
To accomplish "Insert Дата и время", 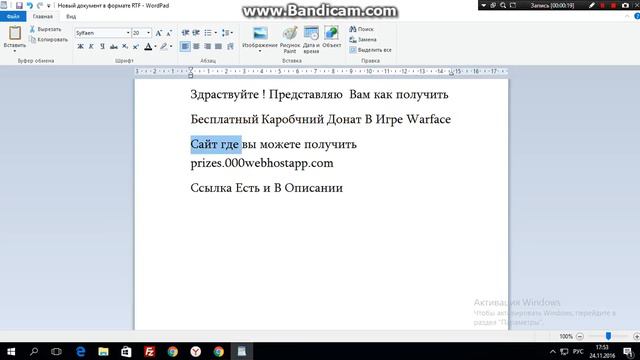I will 311,40.
